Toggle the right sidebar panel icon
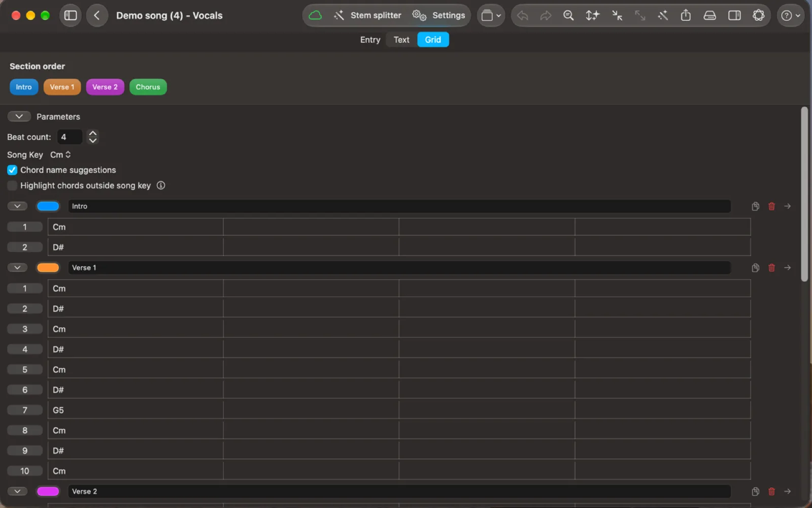 (734, 16)
